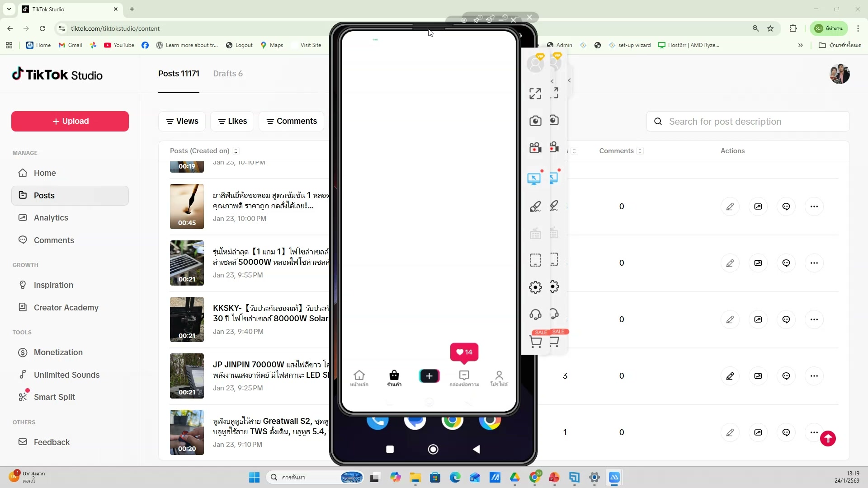Image resolution: width=868 pixels, height=488 pixels.
Task: Tap the TikTok create (+) button
Action: [429, 376]
